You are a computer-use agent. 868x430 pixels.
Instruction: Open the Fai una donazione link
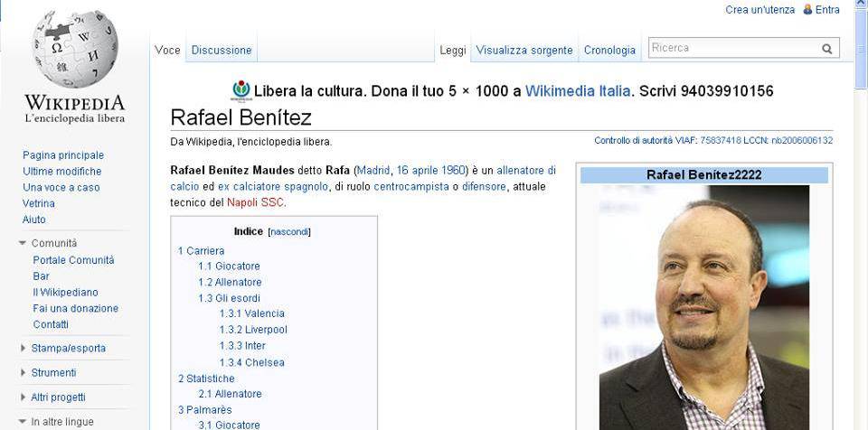(75, 308)
